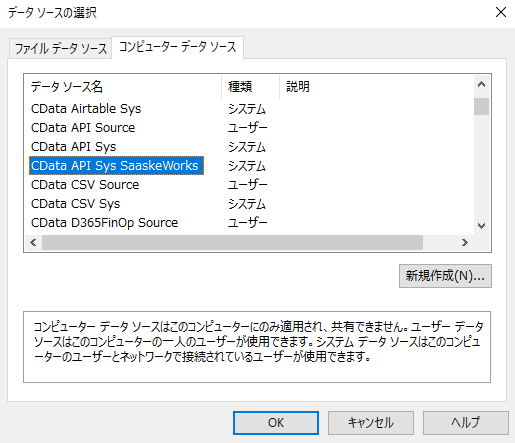
Task: Click the vertical scrollbar up arrow
Action: [481, 85]
